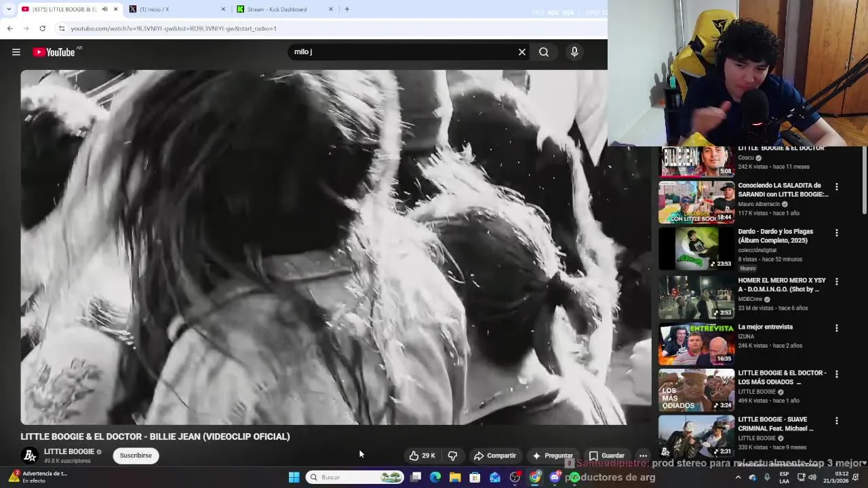868x488 pixels.
Task: Switch to the 'Inicio / X' tab
Action: [x=176, y=9]
